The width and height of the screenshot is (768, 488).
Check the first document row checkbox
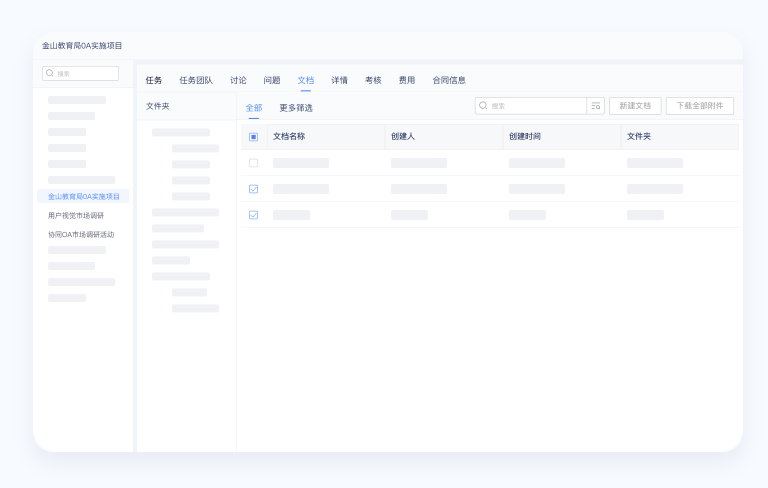(253, 163)
